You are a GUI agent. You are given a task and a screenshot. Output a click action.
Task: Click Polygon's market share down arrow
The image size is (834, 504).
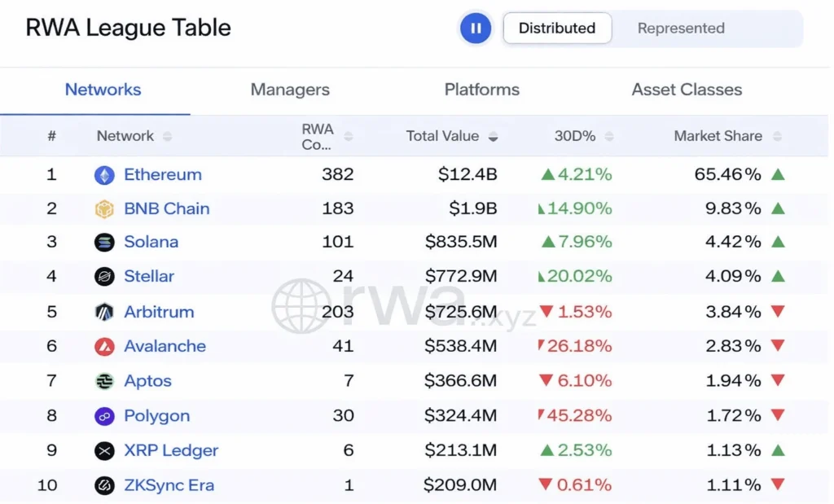click(778, 416)
